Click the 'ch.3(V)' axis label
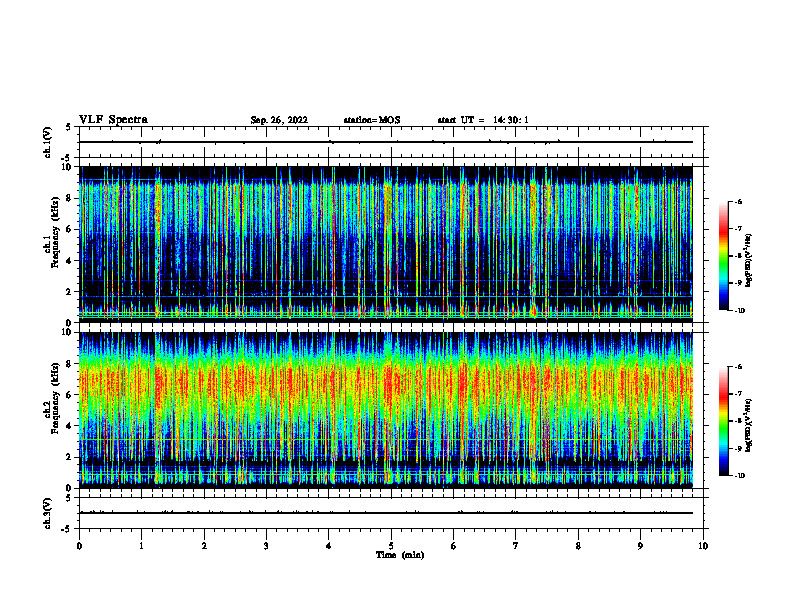Image resolution: width=792 pixels, height=612 pixels. point(47,513)
